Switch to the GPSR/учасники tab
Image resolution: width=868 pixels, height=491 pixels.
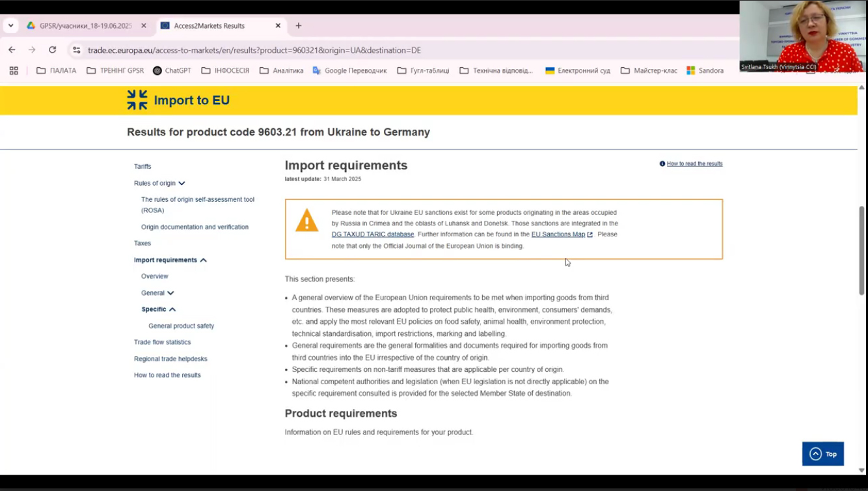click(85, 26)
